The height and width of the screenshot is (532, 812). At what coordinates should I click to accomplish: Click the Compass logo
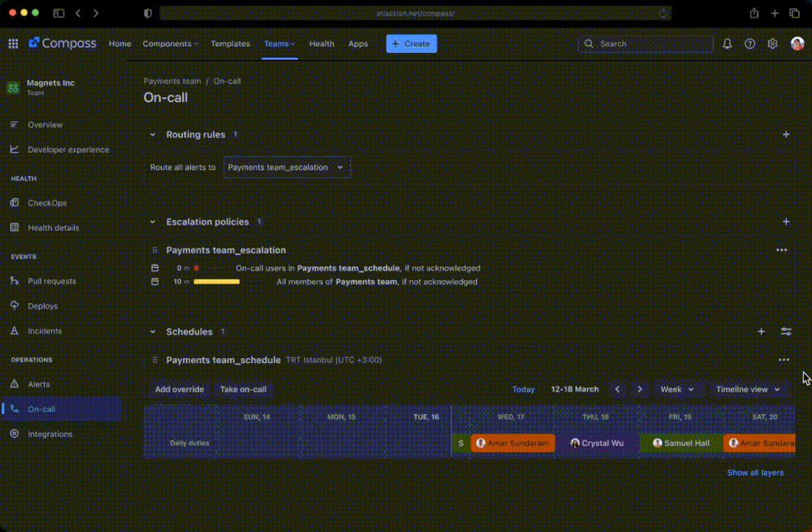point(63,44)
